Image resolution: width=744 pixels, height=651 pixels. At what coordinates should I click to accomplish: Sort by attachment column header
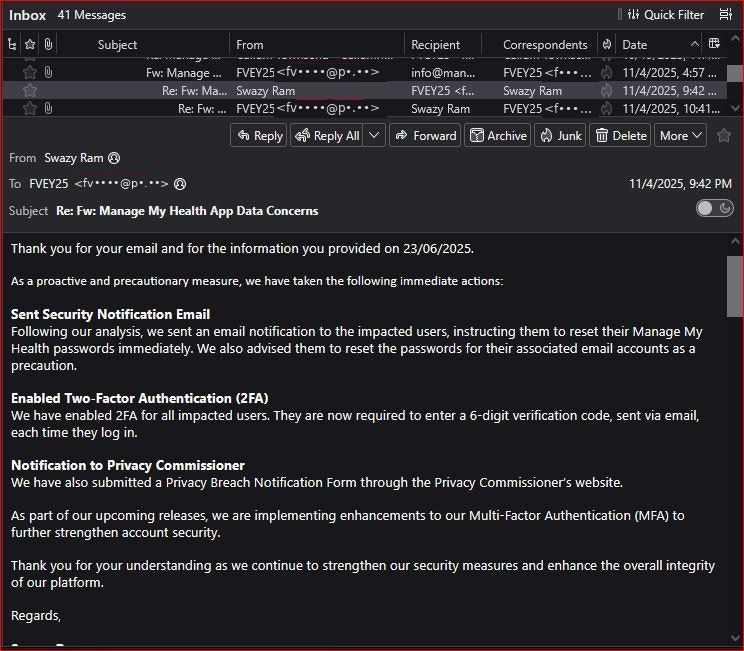pos(48,45)
